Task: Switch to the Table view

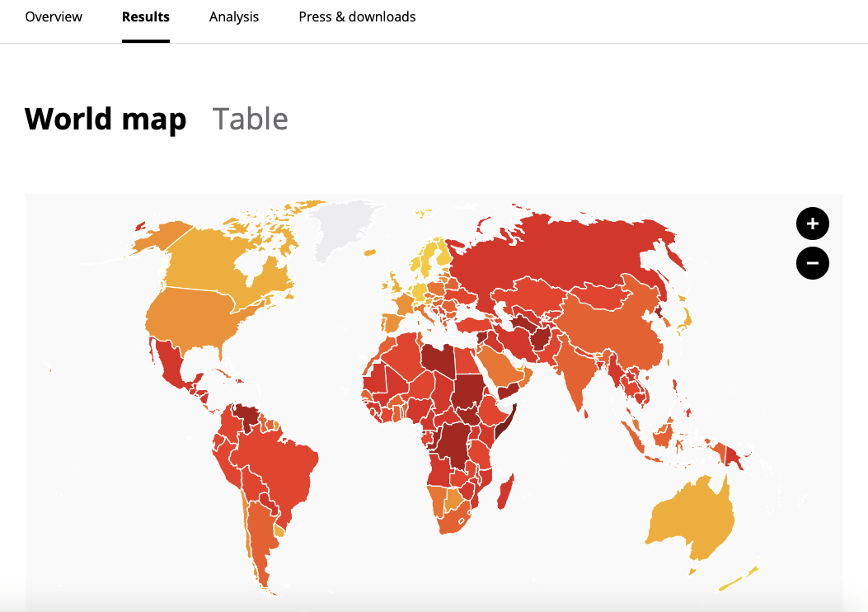Action: (x=251, y=119)
